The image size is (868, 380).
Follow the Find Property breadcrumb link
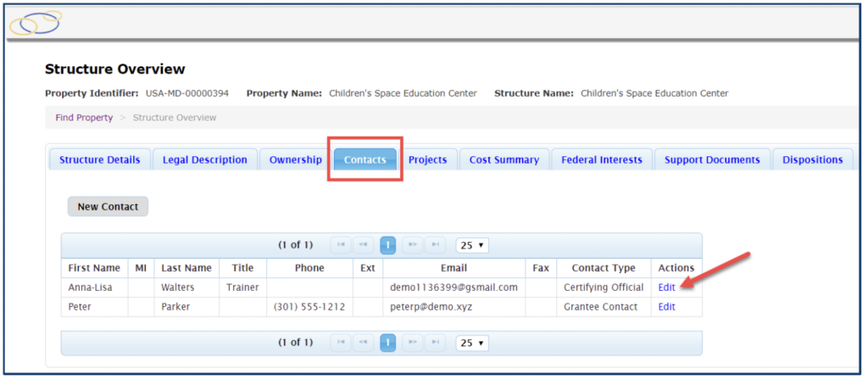click(x=84, y=118)
